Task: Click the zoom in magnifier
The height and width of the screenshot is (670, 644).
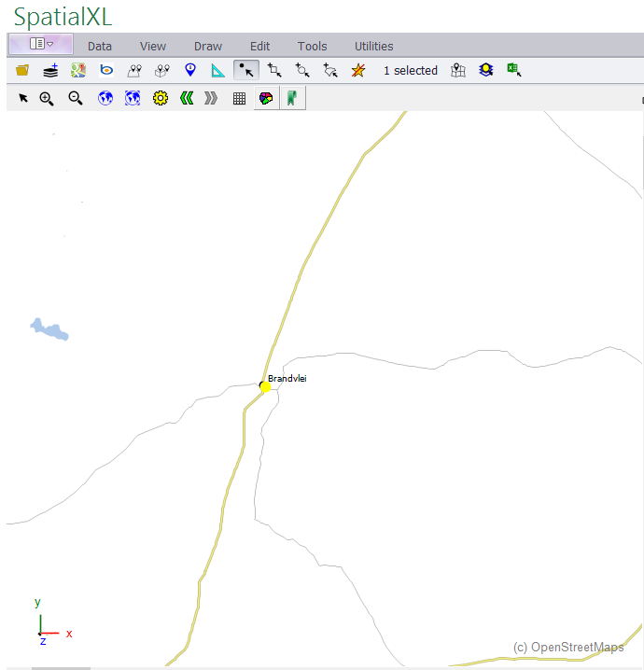Action: (x=47, y=98)
